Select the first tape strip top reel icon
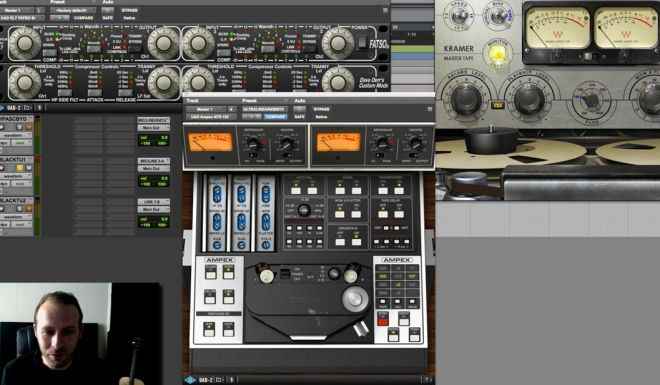Viewport: 660px width, 385px height. pyautogui.click(x=217, y=194)
